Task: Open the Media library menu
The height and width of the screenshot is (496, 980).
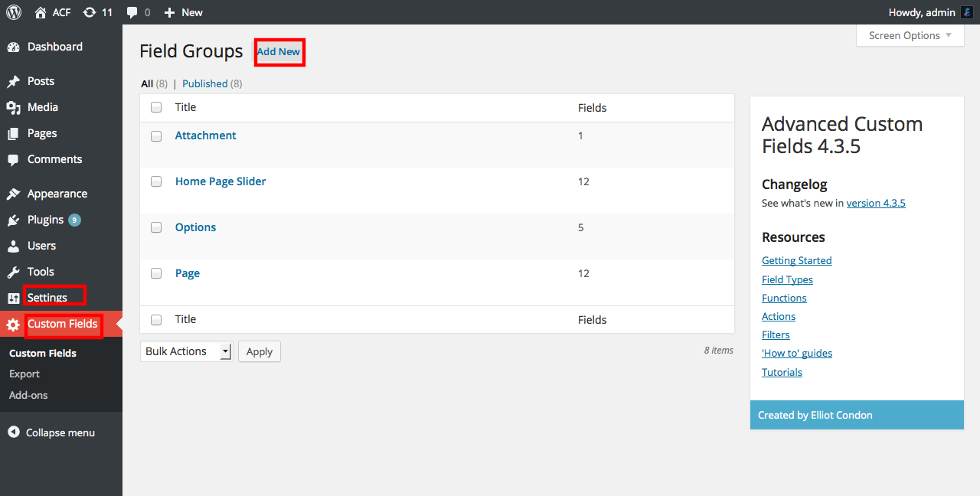Action: click(42, 107)
